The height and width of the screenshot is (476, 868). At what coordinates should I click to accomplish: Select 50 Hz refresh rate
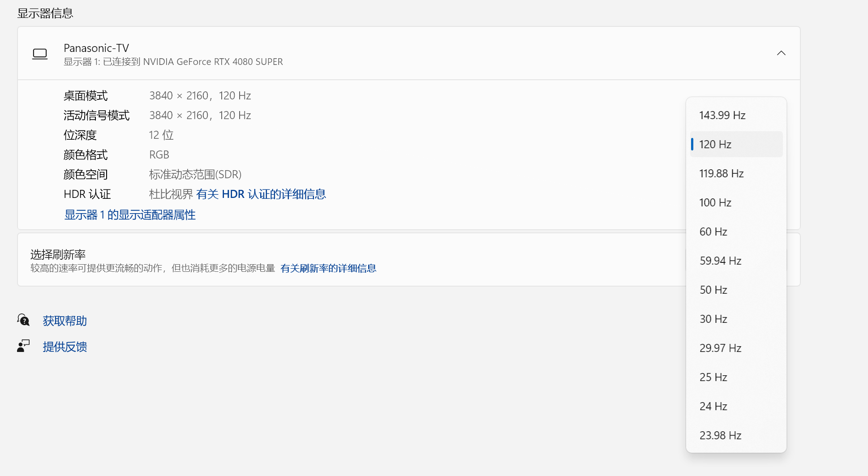pos(713,290)
